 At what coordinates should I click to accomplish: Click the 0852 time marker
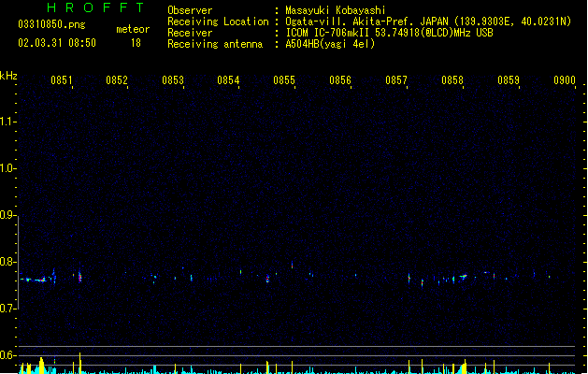[117, 80]
